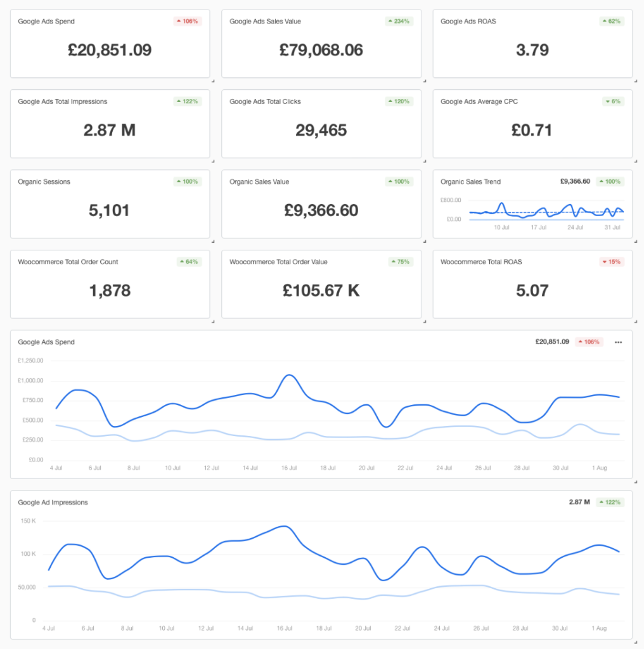Screen dimensions: 644x649
Task: Click the 75% badge on the Woocommerce Total Order Value card
Action: pos(401,262)
